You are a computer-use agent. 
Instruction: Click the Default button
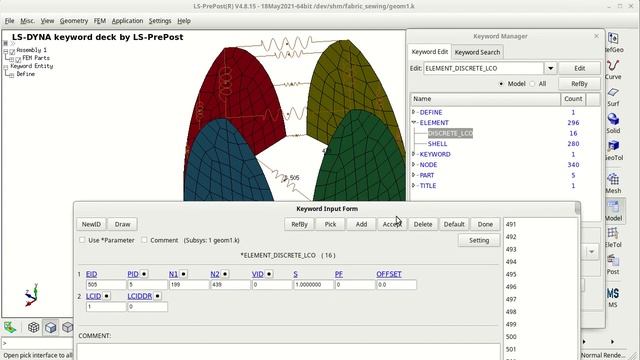click(x=454, y=224)
